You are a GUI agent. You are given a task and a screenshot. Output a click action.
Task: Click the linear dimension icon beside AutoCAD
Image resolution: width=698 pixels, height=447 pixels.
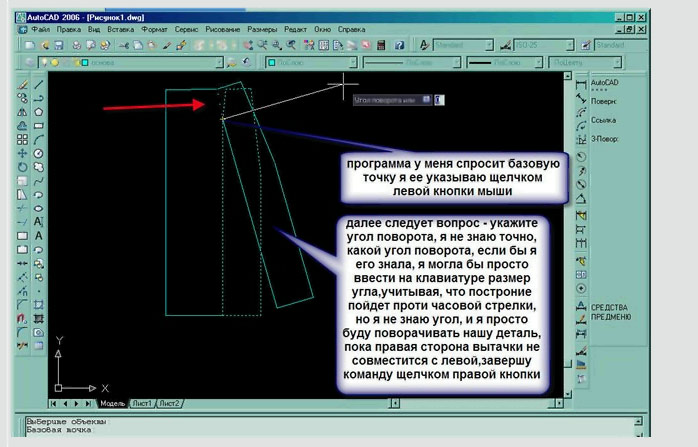tap(582, 84)
